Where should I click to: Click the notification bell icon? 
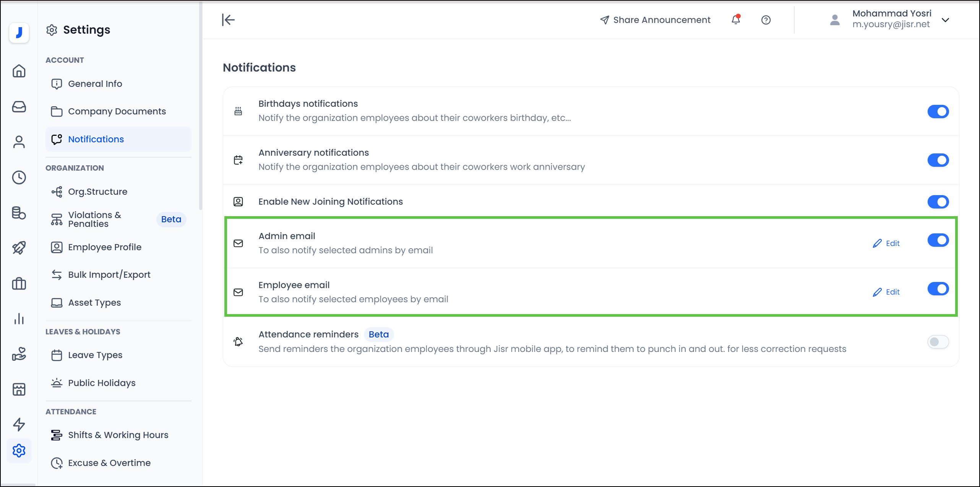point(736,20)
